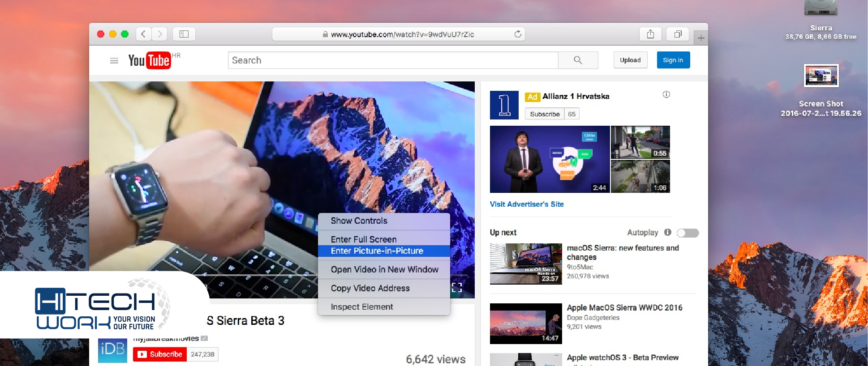This screenshot has height=366, width=868.
Task: Open the Allianz channel avatar
Action: [x=504, y=105]
